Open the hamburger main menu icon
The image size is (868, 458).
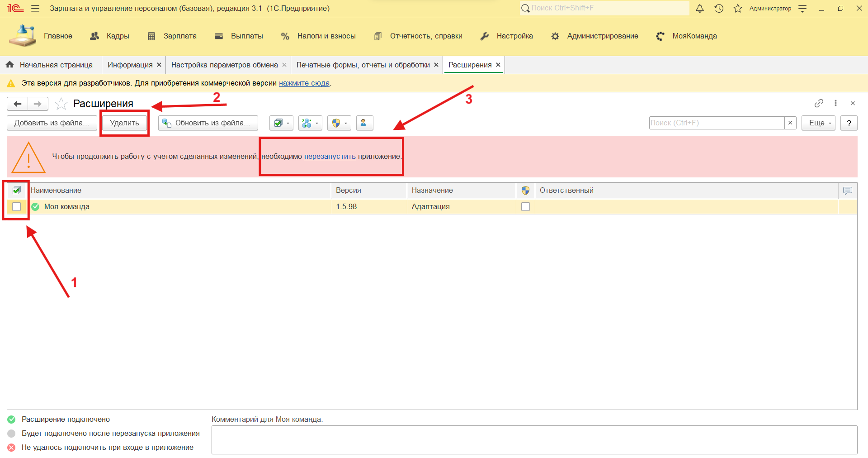tap(35, 9)
